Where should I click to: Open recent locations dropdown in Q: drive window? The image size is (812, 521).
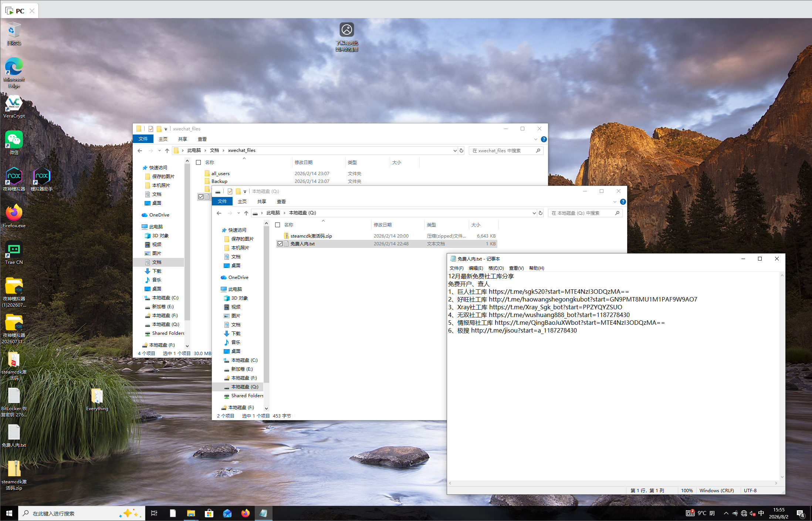click(238, 213)
